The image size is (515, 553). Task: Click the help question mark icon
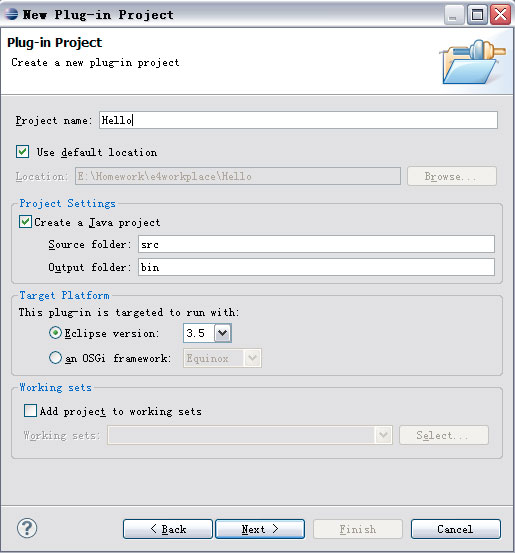click(x=27, y=528)
